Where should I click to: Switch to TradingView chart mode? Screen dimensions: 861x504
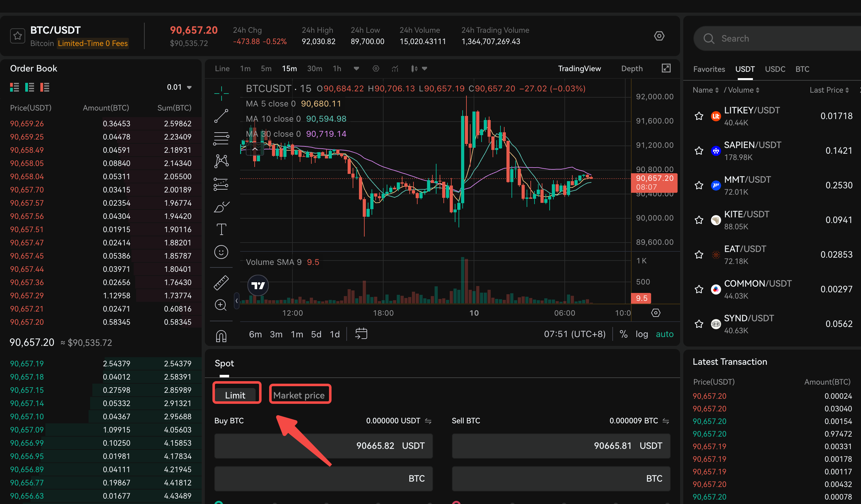click(x=580, y=69)
